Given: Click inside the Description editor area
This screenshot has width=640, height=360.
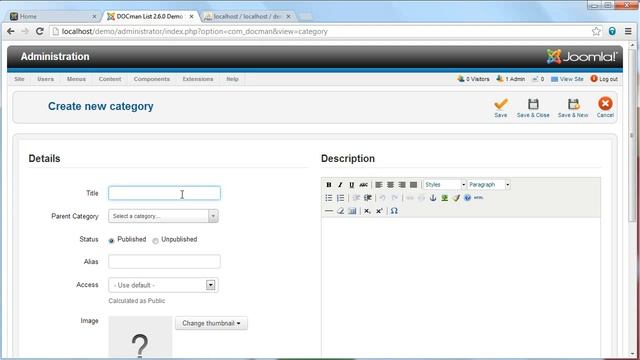Looking at the screenshot, I should tap(460, 288).
